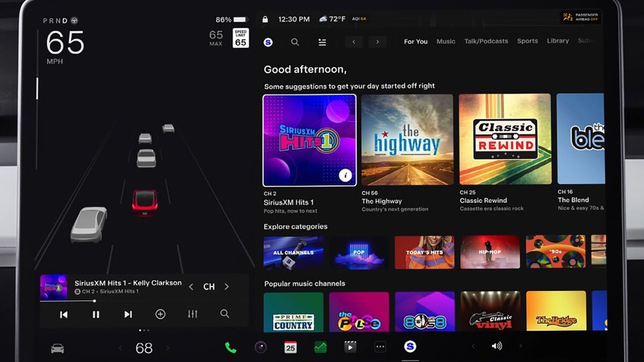Tap the cabin temperature 68 value
Viewport: 644px width, 362px height.
[x=144, y=349]
